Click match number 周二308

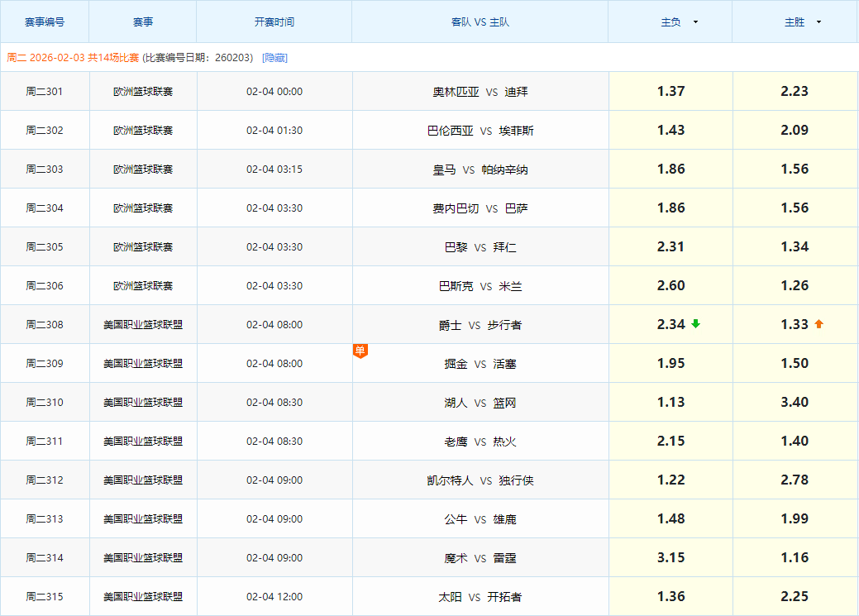coord(45,325)
